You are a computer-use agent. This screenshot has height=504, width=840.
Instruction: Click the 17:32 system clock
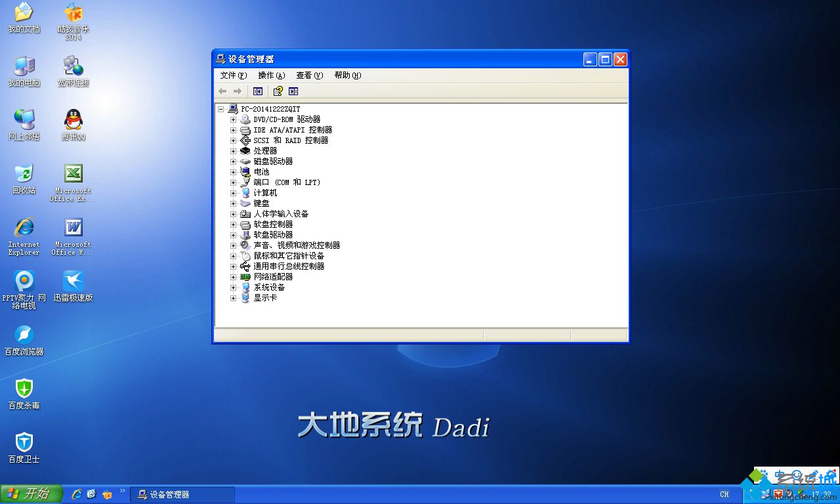821,495
